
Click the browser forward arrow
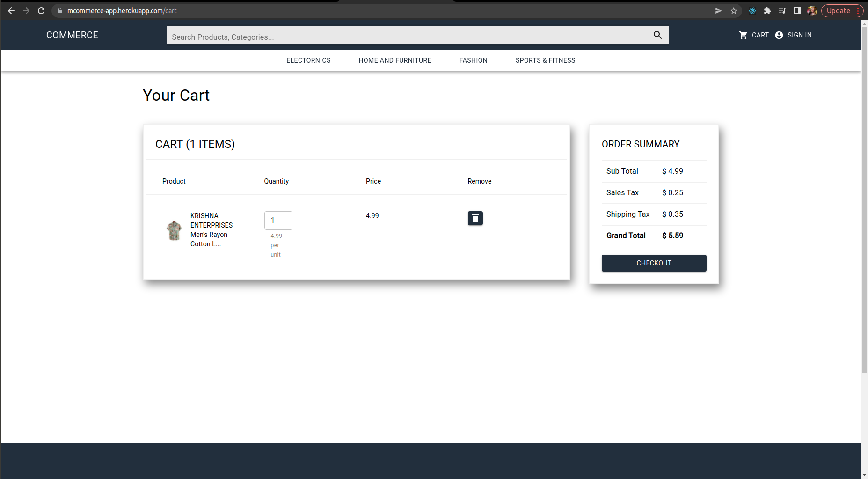(26, 11)
